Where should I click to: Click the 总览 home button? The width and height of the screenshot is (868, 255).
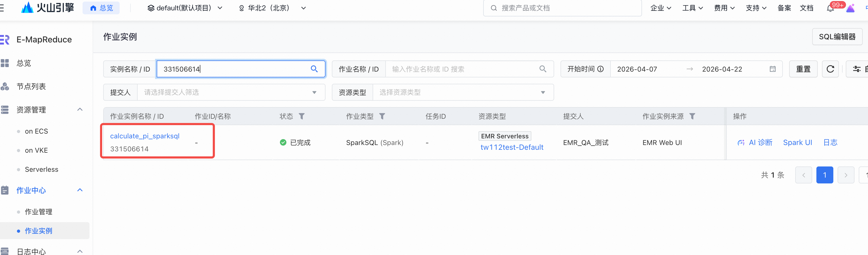point(101,8)
